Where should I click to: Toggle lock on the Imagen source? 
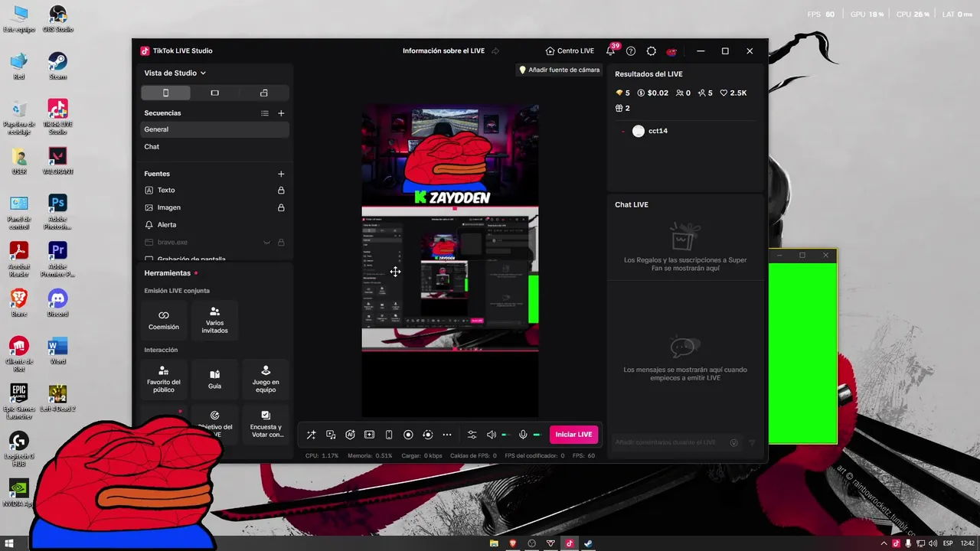pyautogui.click(x=281, y=207)
